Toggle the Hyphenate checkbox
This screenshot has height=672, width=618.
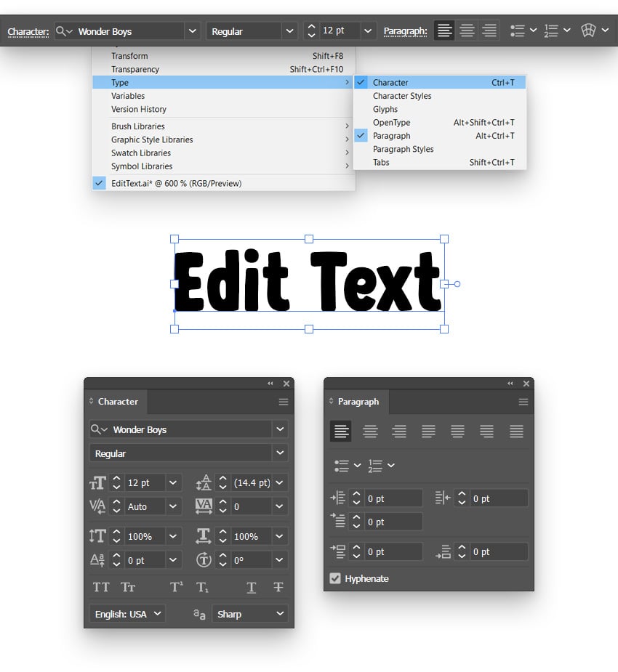[336, 578]
